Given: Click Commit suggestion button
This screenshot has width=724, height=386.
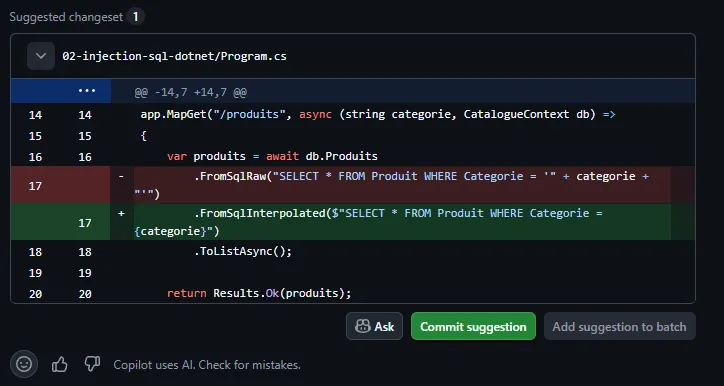Looking at the screenshot, I should [473, 326].
